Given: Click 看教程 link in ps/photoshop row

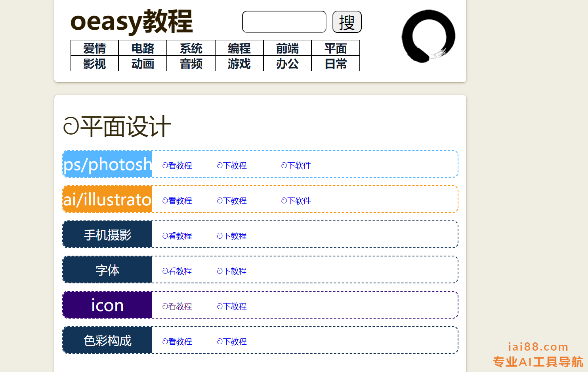Looking at the screenshot, I should tap(177, 165).
